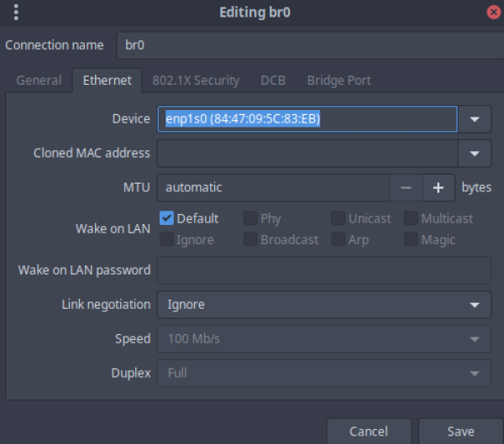Increase MTU with the plus button

[438, 188]
